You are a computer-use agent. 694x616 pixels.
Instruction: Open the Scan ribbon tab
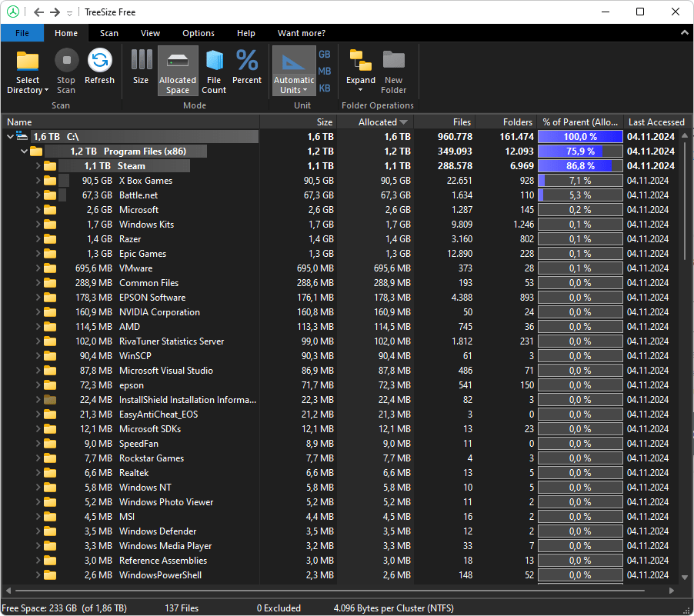pos(109,33)
